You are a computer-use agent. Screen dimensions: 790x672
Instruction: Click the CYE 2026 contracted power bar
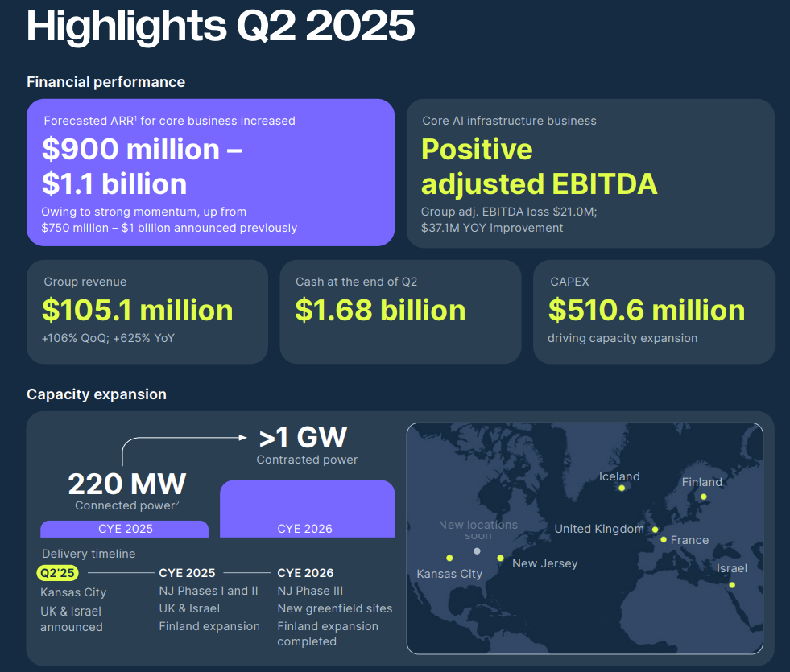(307, 507)
